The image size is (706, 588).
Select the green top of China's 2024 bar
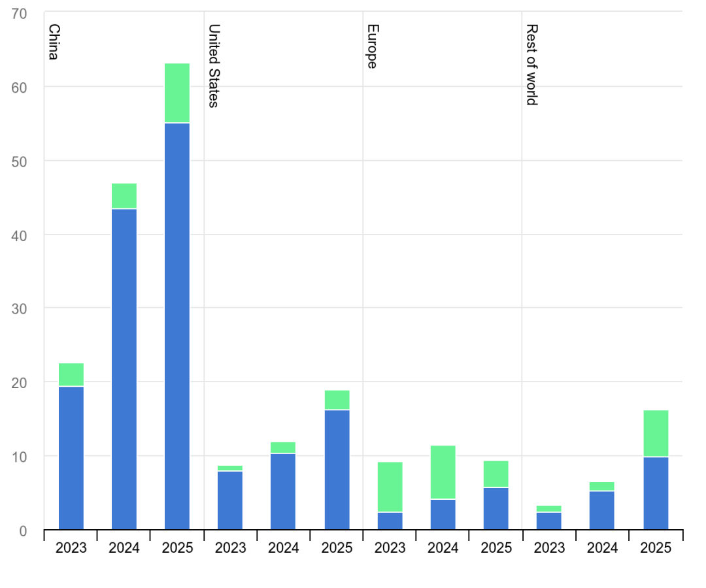coord(124,196)
